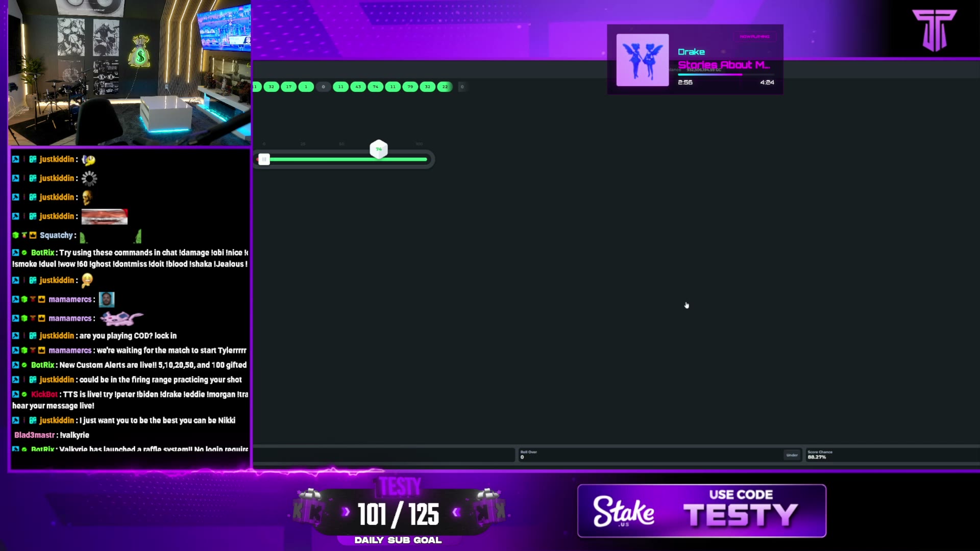Click the webcam room feed

(x=130, y=73)
